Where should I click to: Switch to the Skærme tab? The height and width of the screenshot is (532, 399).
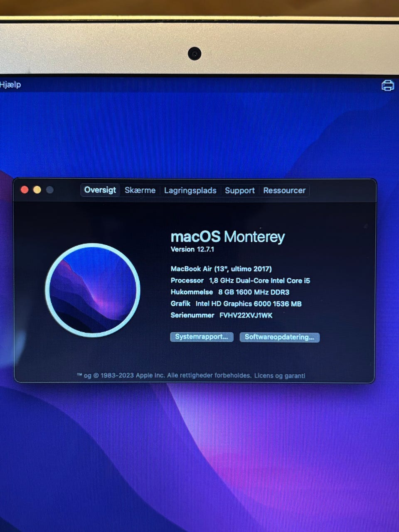coord(140,190)
